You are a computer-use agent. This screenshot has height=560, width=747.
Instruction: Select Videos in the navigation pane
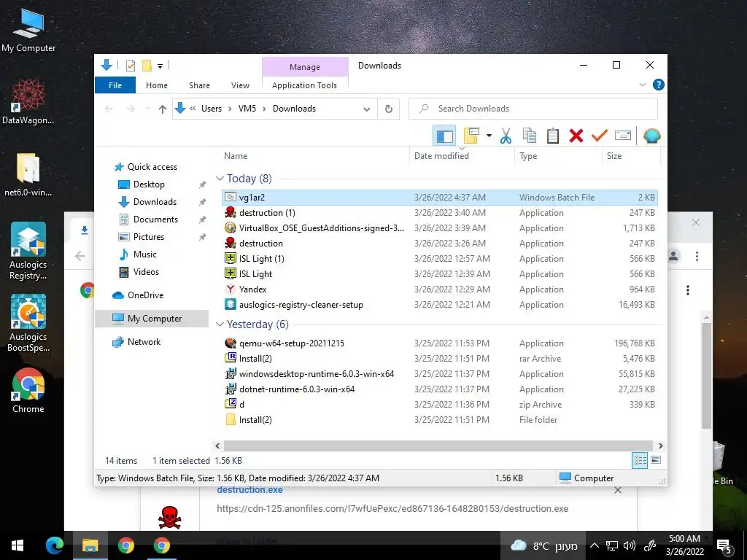pyautogui.click(x=146, y=272)
